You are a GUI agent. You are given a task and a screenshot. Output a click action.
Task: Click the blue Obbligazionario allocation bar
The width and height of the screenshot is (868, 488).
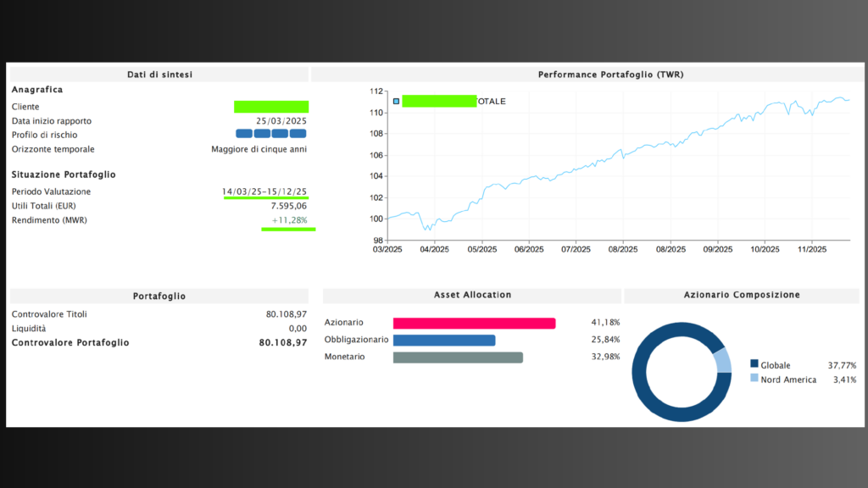coord(444,340)
